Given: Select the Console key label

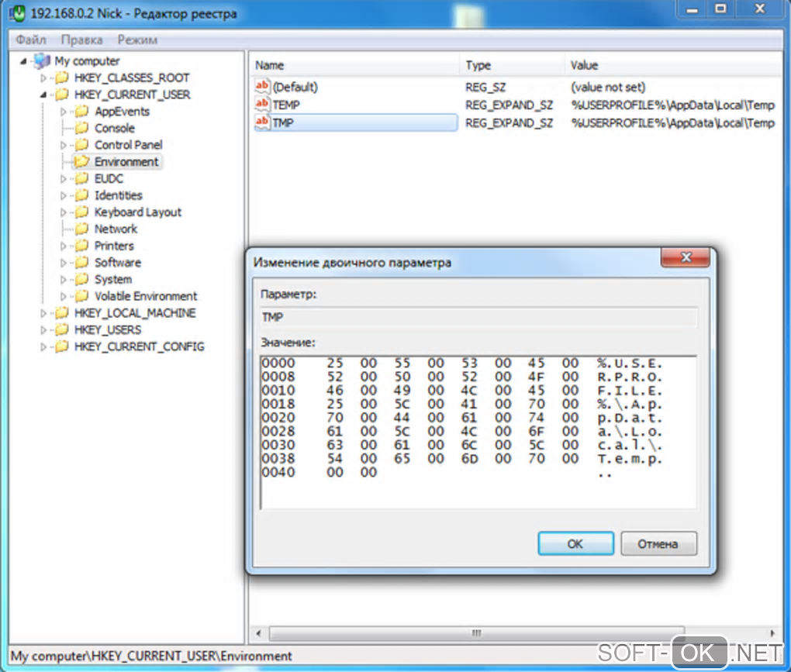Looking at the screenshot, I should pyautogui.click(x=115, y=128).
